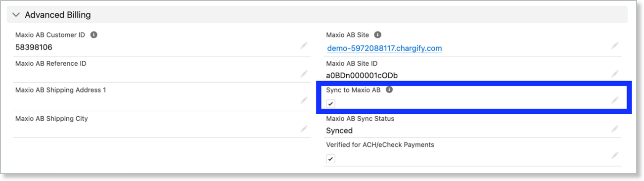The height and width of the screenshot is (181, 644).
Task: Show info tooltip for Sync to Maxio AB
Action: pos(389,90)
